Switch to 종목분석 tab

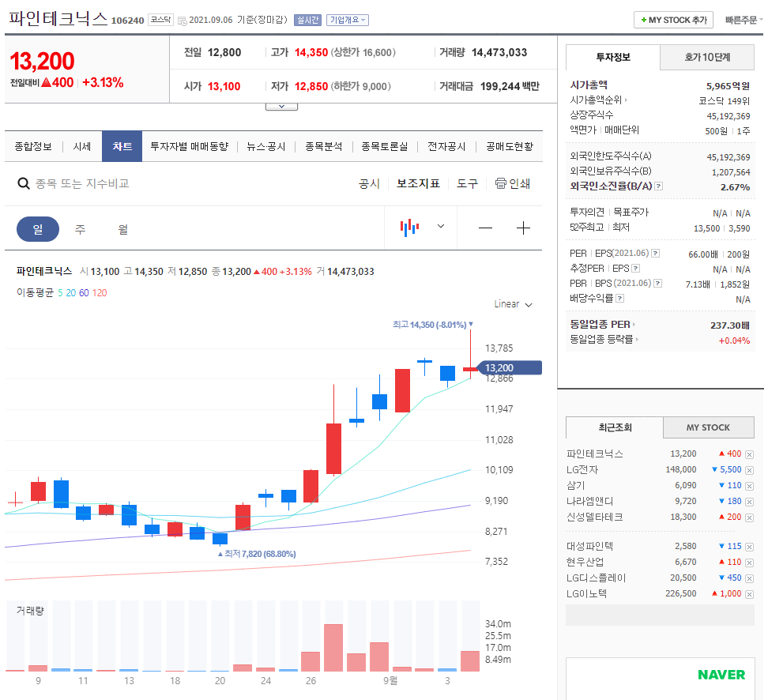point(324,146)
